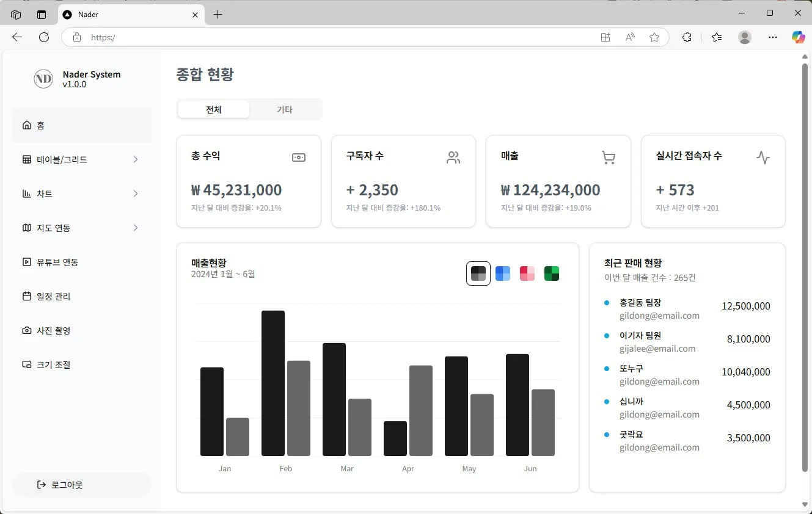Click the users icon on 구독자 수 card
812x514 pixels.
453,157
